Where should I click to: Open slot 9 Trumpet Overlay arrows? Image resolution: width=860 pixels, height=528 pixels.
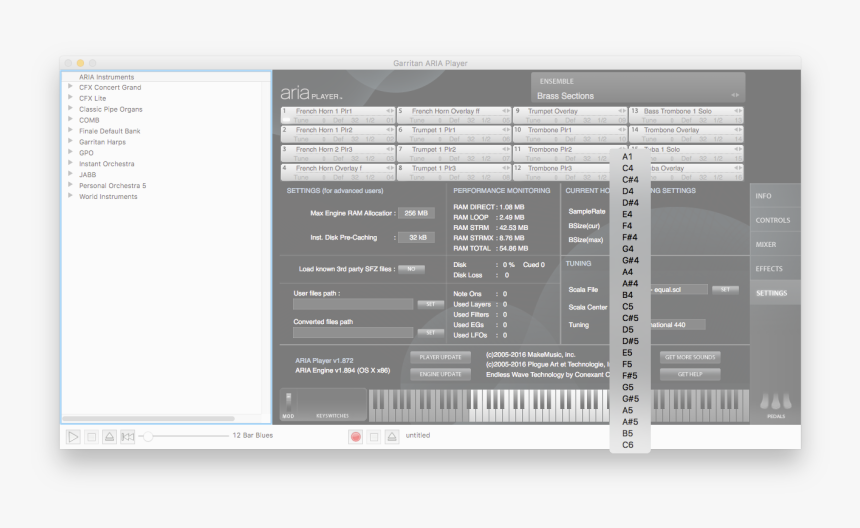[622, 111]
